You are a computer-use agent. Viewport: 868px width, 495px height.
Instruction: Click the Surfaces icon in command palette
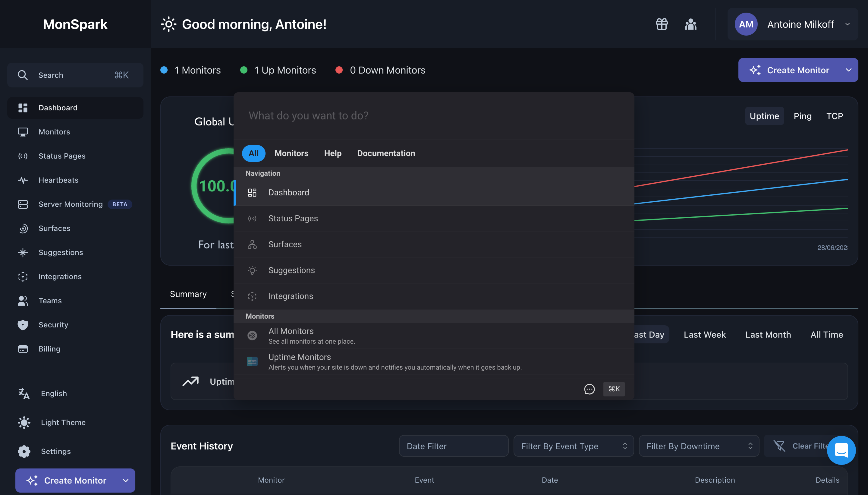252,244
